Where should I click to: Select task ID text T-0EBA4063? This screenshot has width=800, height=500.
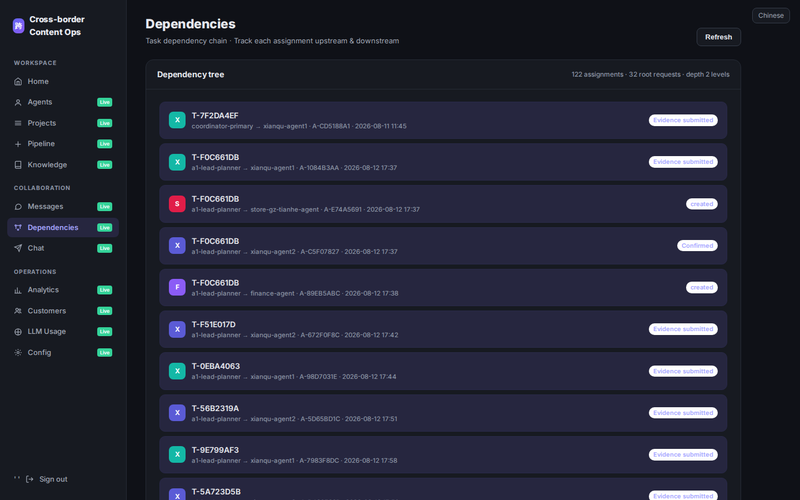pos(215,366)
